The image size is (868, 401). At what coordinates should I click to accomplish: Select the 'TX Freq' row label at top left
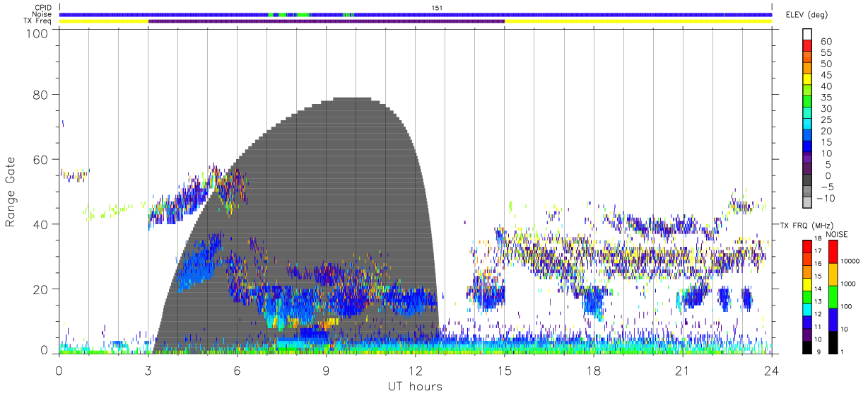(x=36, y=21)
